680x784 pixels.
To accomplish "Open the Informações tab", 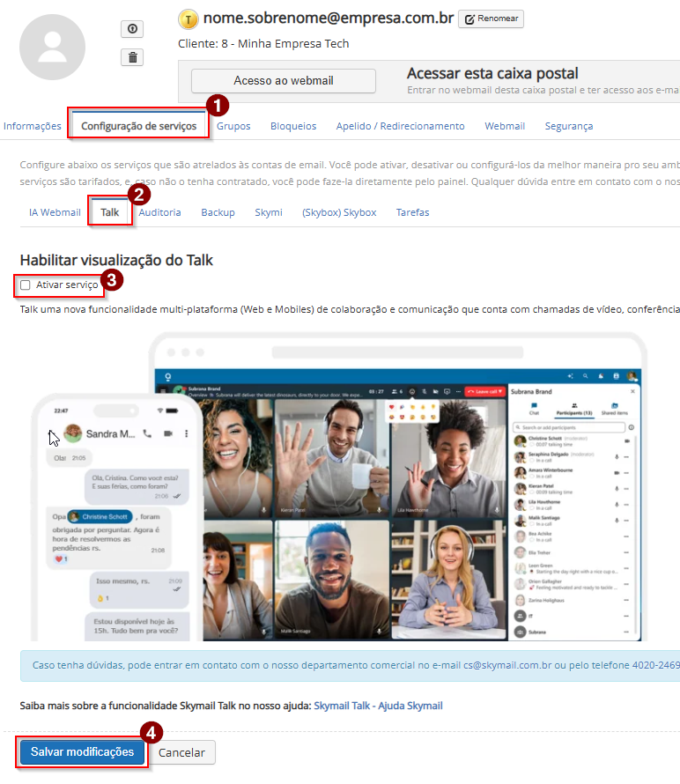I will pyautogui.click(x=33, y=126).
